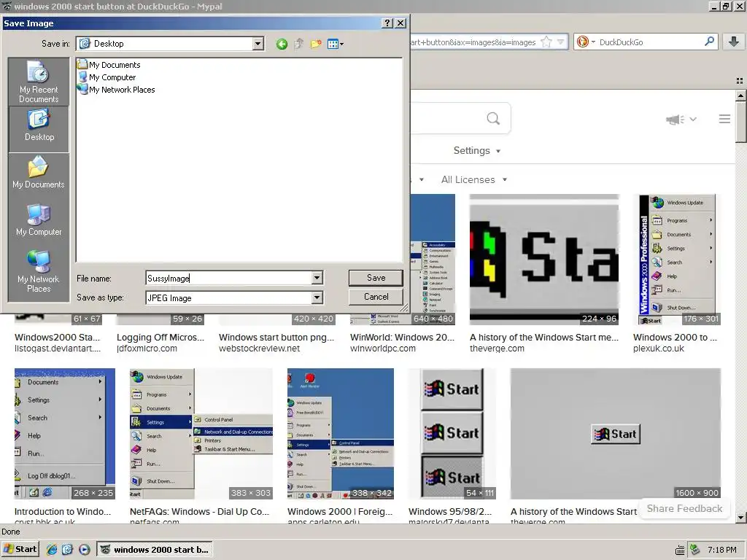
Task: Click the megaphone announcement icon
Action: 675,119
